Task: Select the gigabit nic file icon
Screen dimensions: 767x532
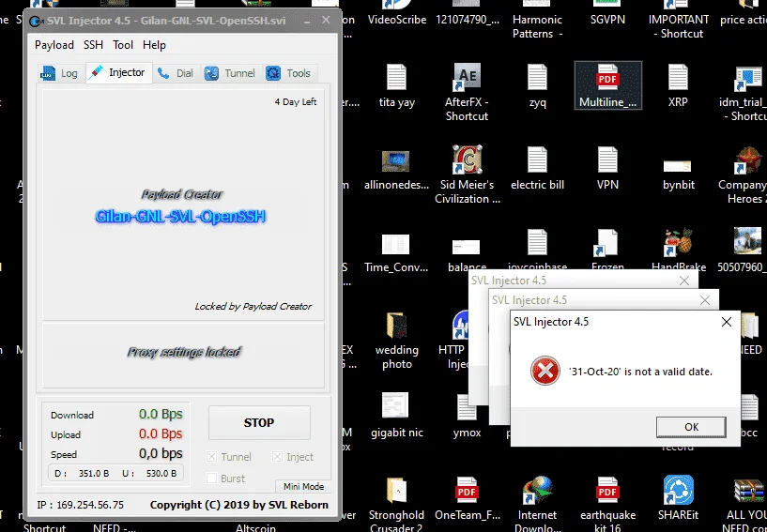Action: pyautogui.click(x=397, y=415)
